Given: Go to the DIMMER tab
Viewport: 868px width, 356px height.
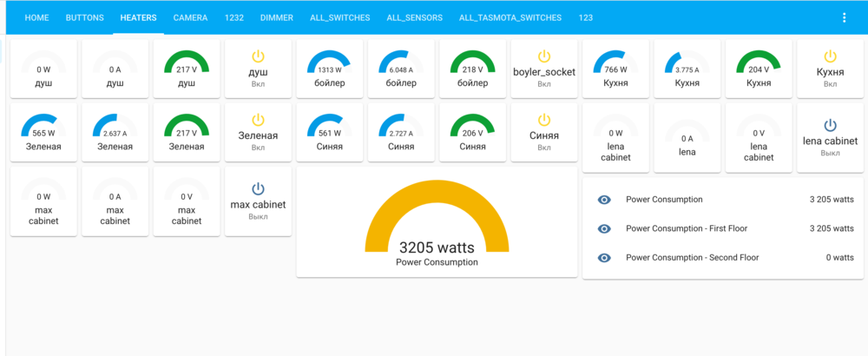Looking at the screenshot, I should pos(278,17).
